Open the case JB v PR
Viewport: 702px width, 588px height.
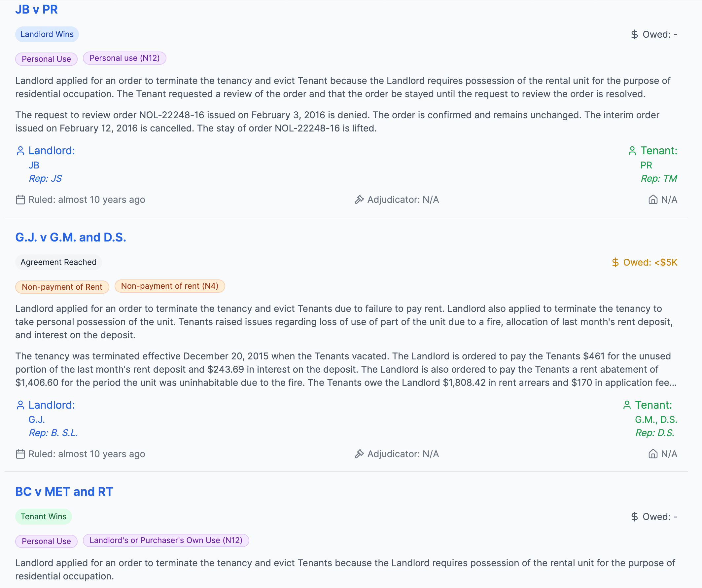(36, 10)
